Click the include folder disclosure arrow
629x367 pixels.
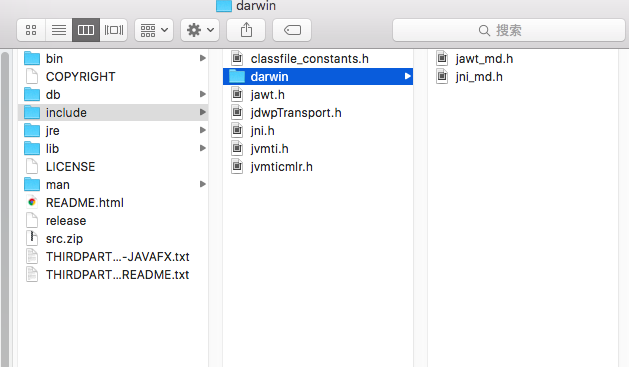[203, 112]
